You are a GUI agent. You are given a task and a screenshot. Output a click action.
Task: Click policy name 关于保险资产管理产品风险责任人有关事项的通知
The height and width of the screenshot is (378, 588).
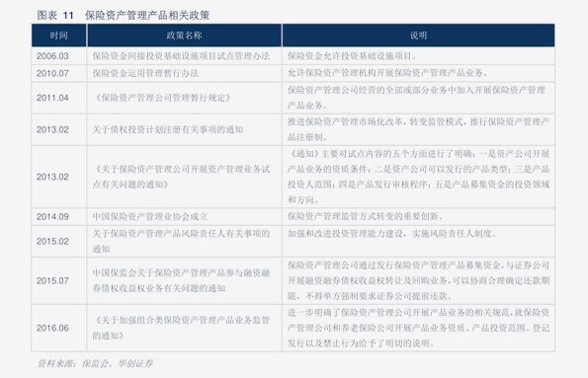pyautogui.click(x=181, y=241)
